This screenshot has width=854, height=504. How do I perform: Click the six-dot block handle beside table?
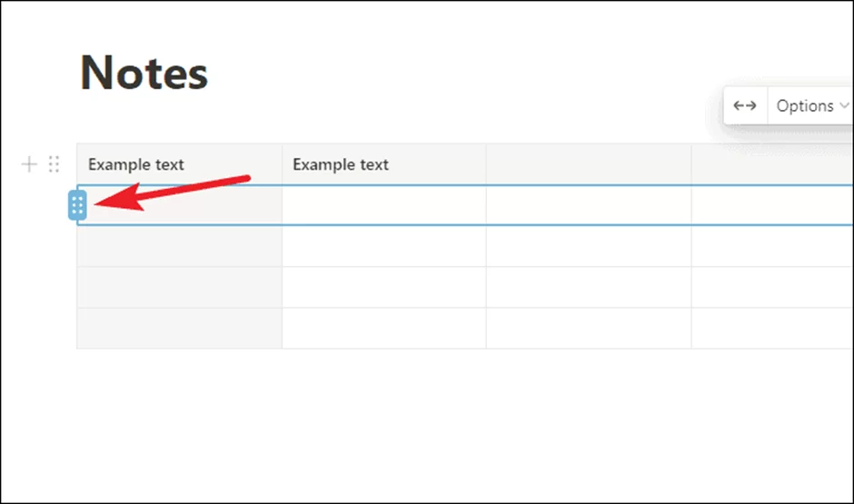pyautogui.click(x=54, y=163)
